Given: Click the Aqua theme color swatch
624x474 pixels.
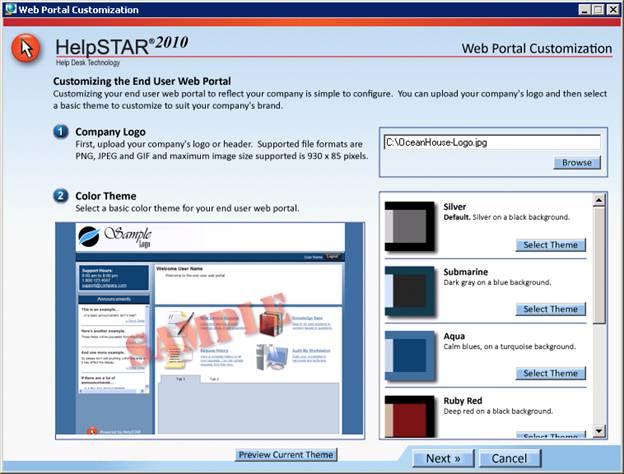Looking at the screenshot, I should click(x=410, y=355).
